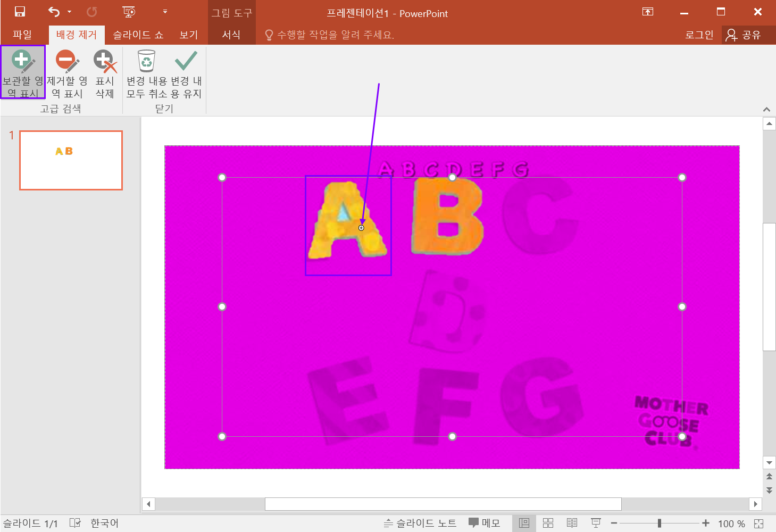Click the Tell Me search box (수행할 작업을 알려 주세요)
Image resolution: width=776 pixels, height=532 pixels.
click(330, 35)
